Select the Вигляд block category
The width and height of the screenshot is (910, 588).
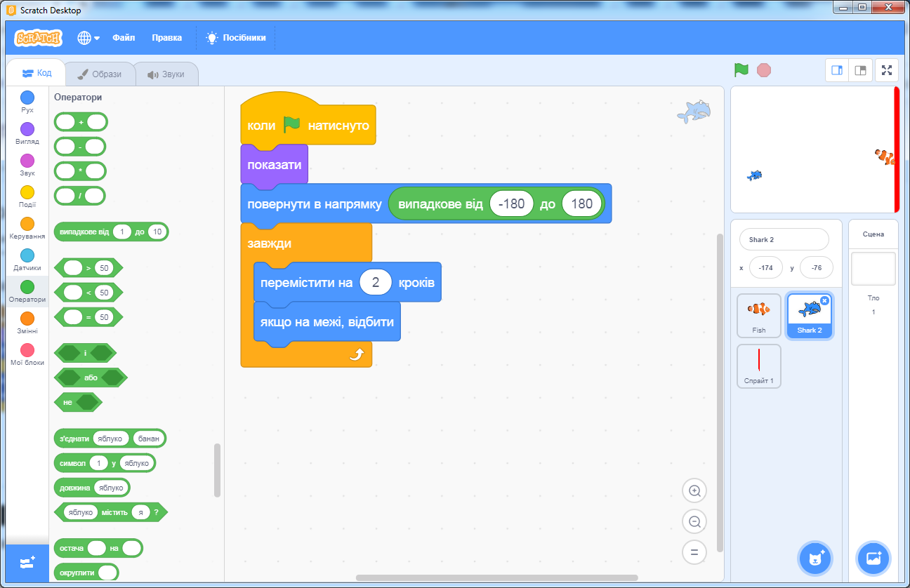[x=27, y=134]
